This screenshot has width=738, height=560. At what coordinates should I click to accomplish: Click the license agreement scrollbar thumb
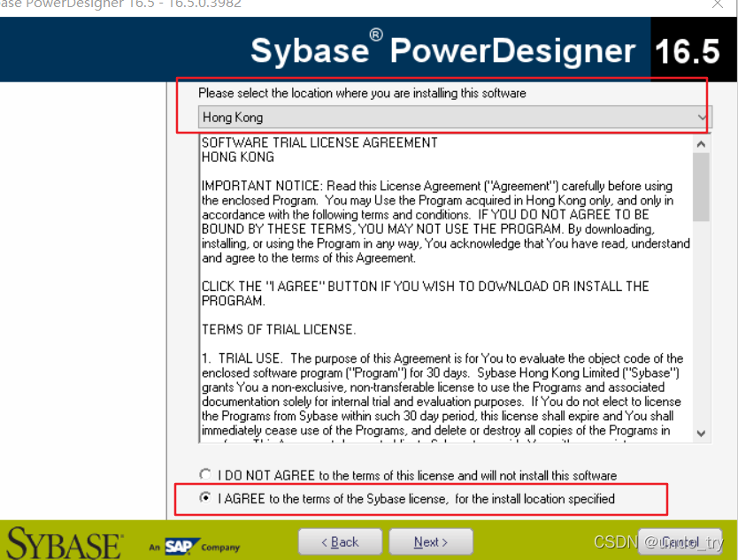(x=701, y=187)
